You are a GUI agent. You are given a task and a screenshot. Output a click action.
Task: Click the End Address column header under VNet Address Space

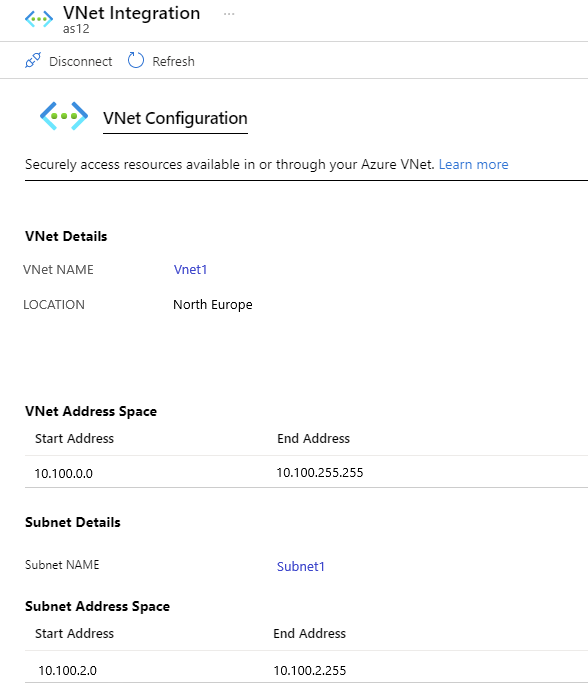coord(313,438)
